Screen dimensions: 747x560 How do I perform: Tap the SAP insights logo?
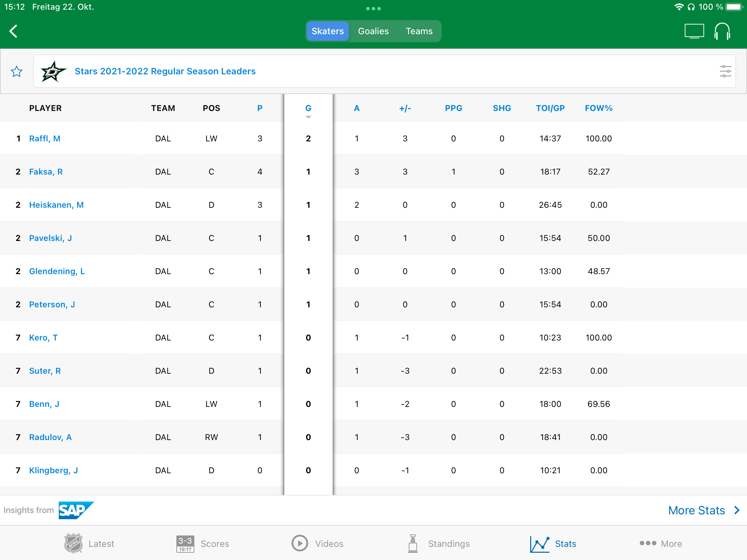(76, 510)
